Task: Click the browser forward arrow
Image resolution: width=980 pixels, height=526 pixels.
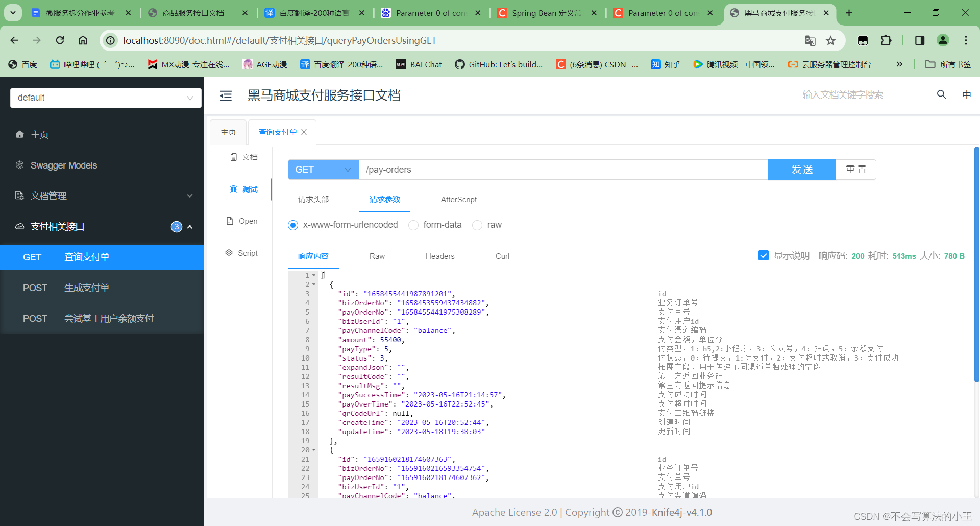Action: coord(37,40)
